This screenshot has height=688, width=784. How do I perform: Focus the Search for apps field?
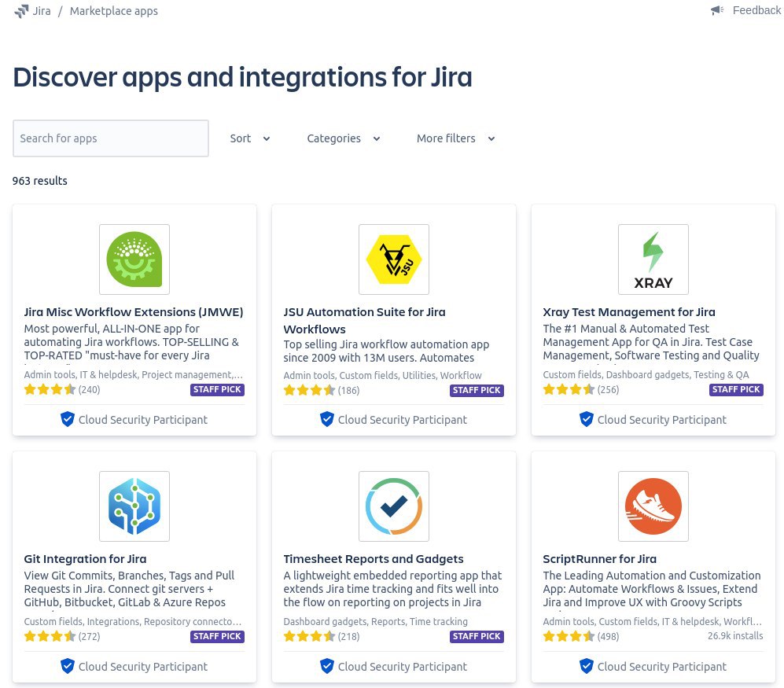tap(111, 138)
